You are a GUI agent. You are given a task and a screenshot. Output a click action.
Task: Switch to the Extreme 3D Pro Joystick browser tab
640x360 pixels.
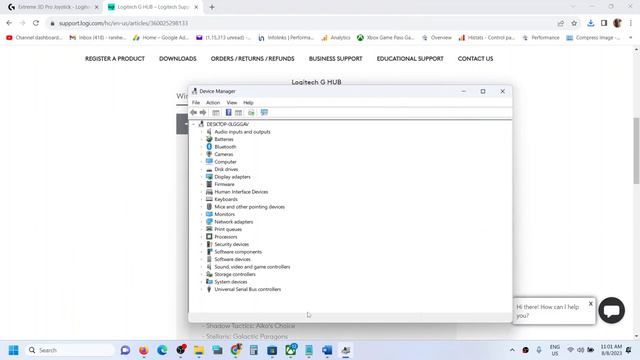tap(53, 7)
